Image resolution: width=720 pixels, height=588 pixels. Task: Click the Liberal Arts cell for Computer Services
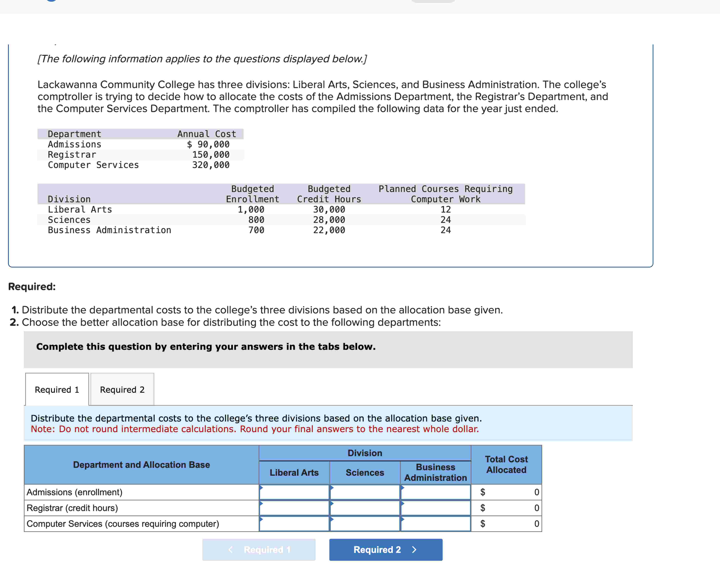click(293, 524)
